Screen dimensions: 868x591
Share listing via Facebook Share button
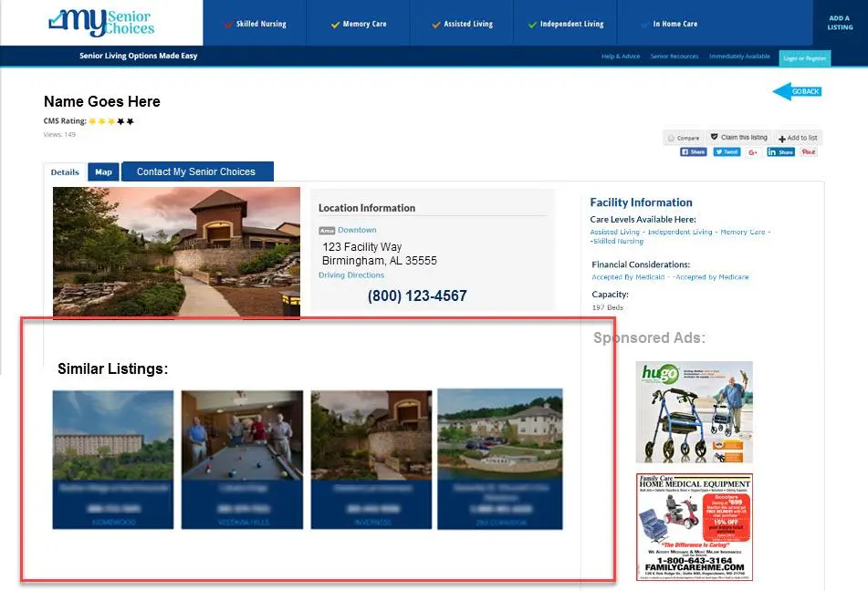pos(694,152)
